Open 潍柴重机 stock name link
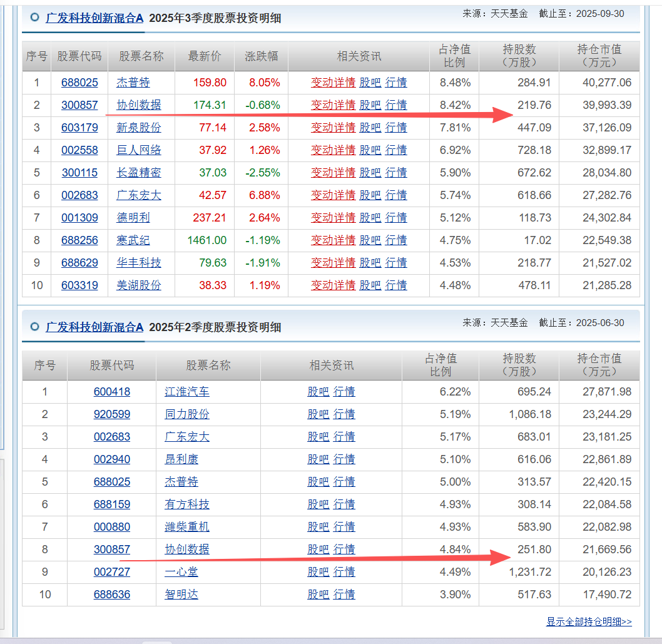This screenshot has height=644, width=662. [x=187, y=527]
